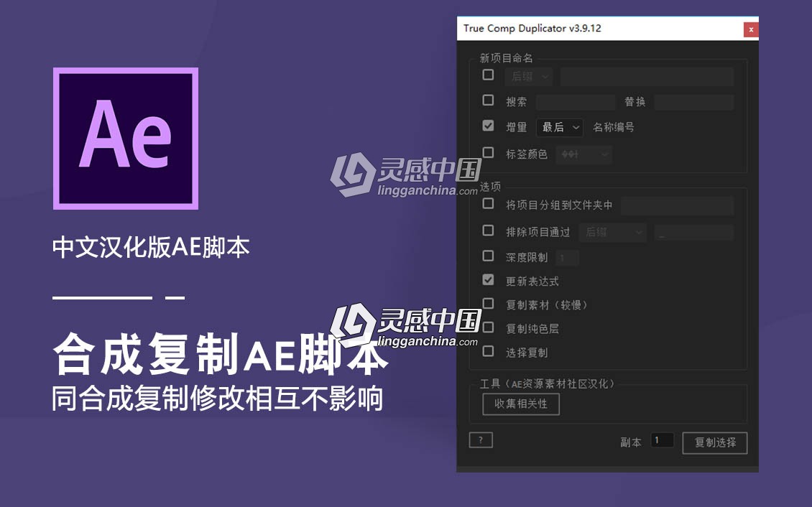The width and height of the screenshot is (812, 507).
Task: Open help with the ? button
Action: click(481, 440)
